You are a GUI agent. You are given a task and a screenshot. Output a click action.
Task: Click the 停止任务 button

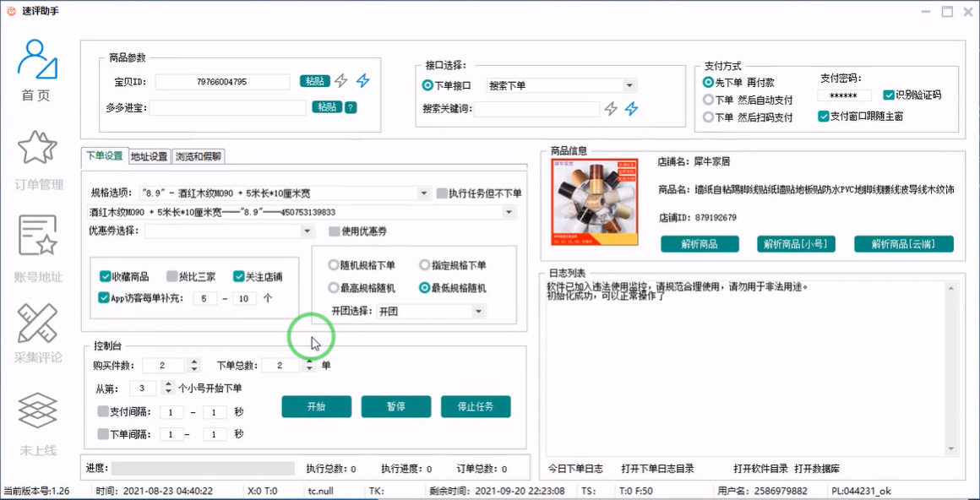tap(476, 407)
